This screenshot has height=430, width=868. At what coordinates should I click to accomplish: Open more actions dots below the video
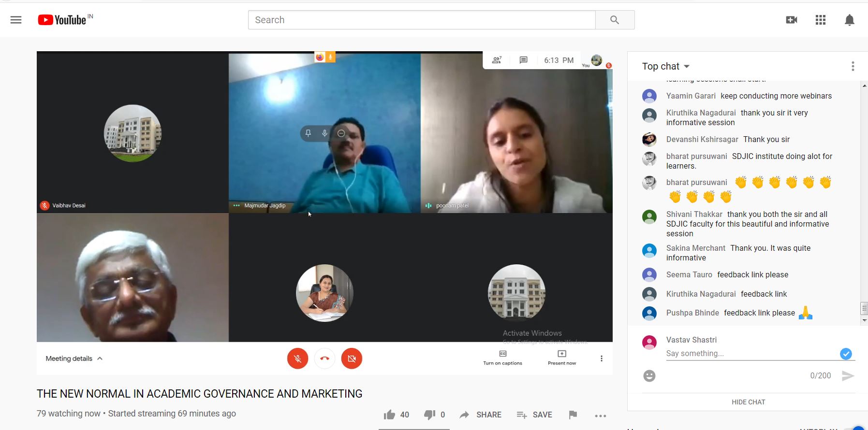pyautogui.click(x=601, y=416)
